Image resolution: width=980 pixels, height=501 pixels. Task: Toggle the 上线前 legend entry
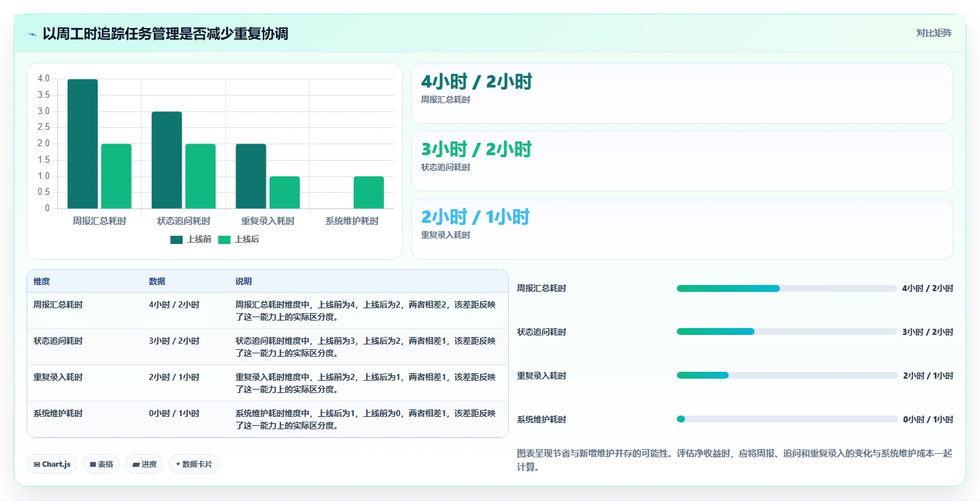191,239
